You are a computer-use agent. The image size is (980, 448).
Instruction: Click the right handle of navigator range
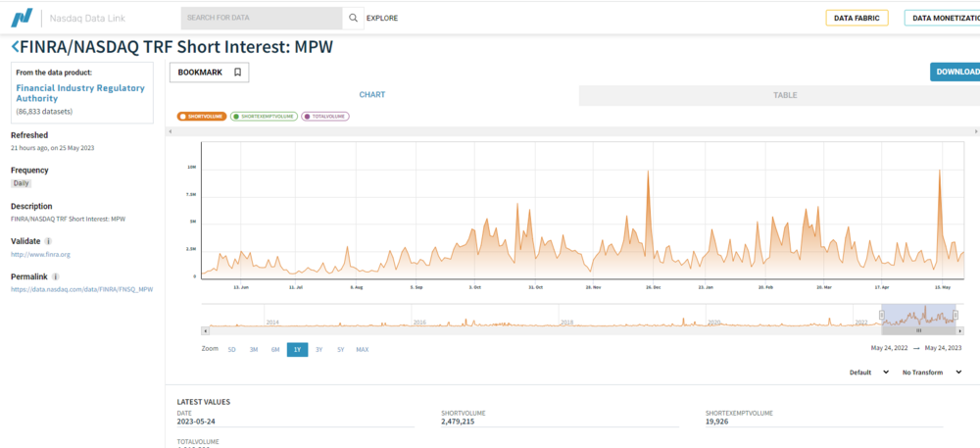pyautogui.click(x=955, y=315)
